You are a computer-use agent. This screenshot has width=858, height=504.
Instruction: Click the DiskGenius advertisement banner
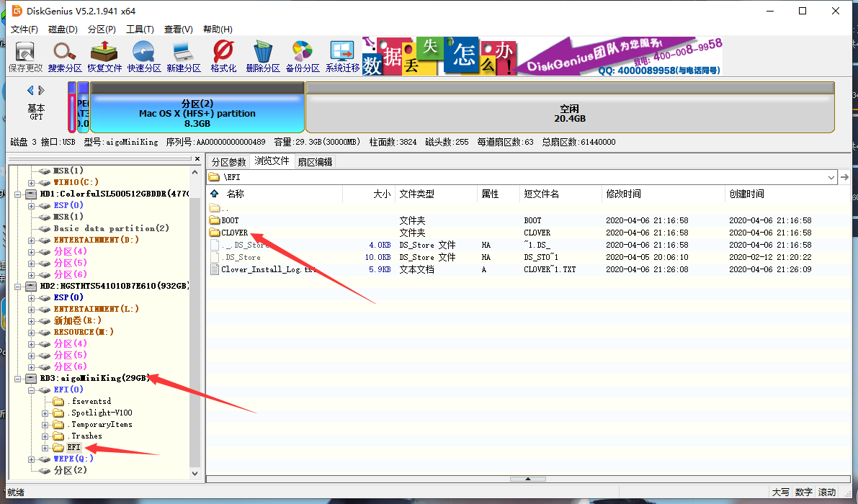tap(542, 56)
